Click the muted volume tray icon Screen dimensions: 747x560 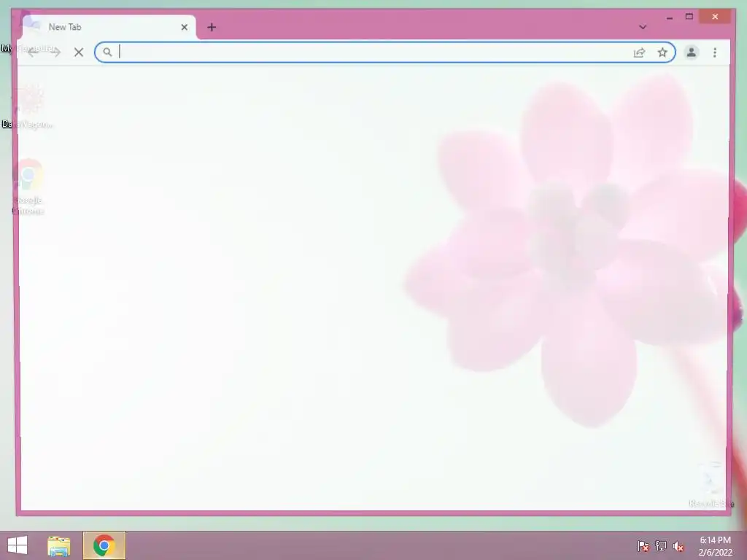[x=678, y=546]
